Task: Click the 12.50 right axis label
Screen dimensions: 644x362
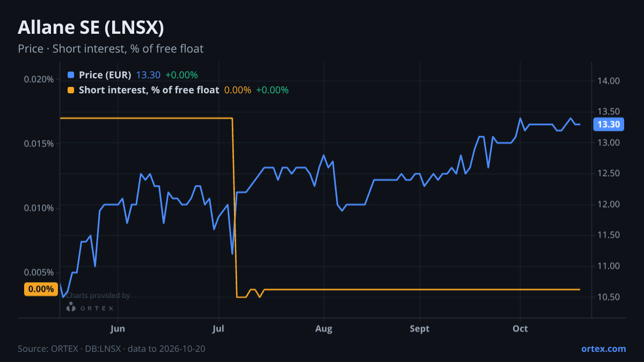Action: point(609,173)
